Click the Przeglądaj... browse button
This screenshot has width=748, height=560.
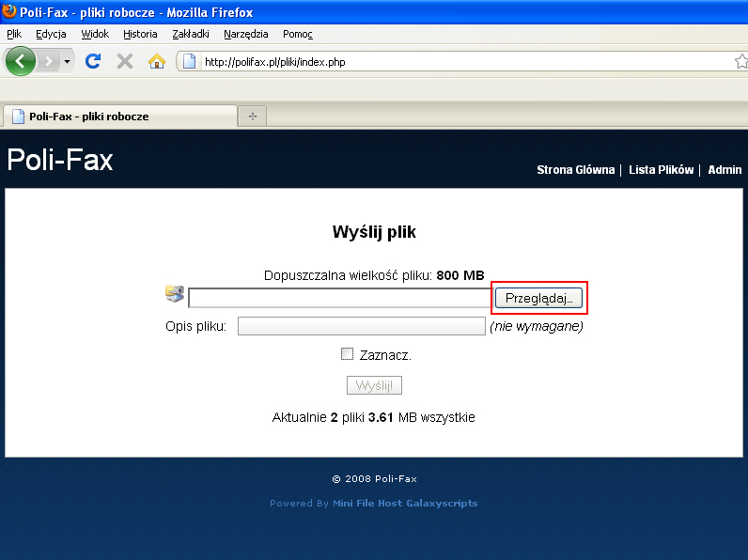(x=538, y=298)
